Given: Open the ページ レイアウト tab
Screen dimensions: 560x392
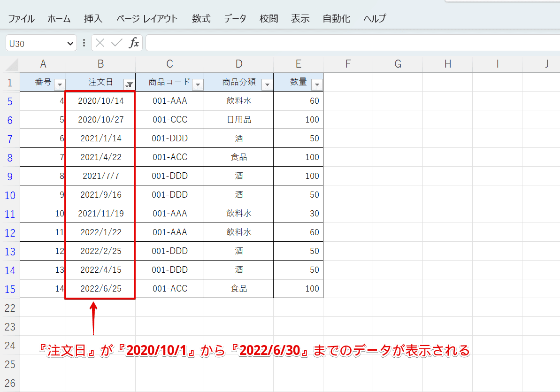Looking at the screenshot, I should pyautogui.click(x=147, y=19).
